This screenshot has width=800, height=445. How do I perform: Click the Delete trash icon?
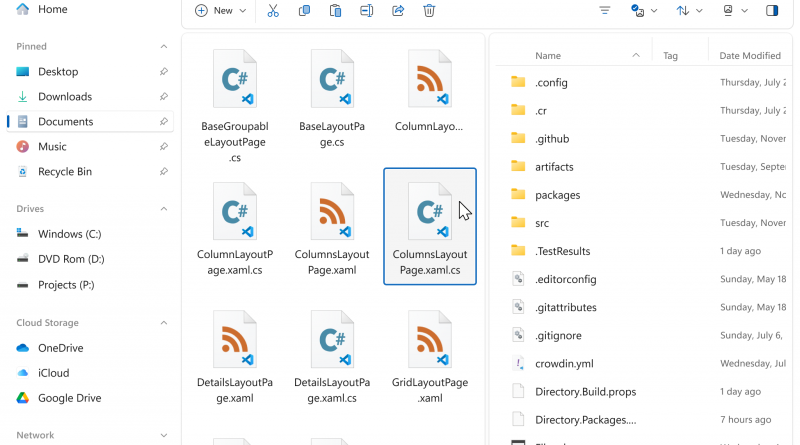(429, 11)
